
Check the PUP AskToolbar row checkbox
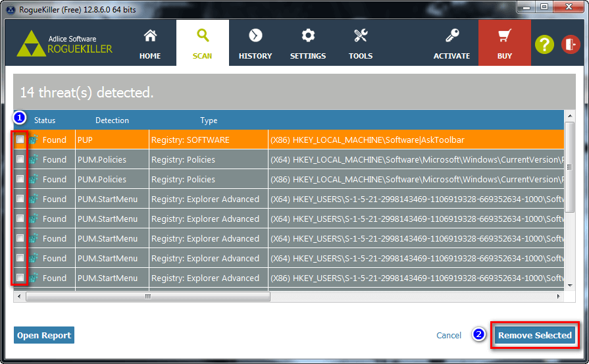coord(20,140)
